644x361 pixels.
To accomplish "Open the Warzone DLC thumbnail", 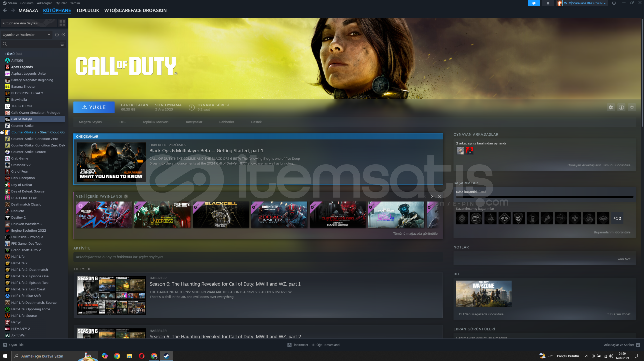I will coord(484,293).
